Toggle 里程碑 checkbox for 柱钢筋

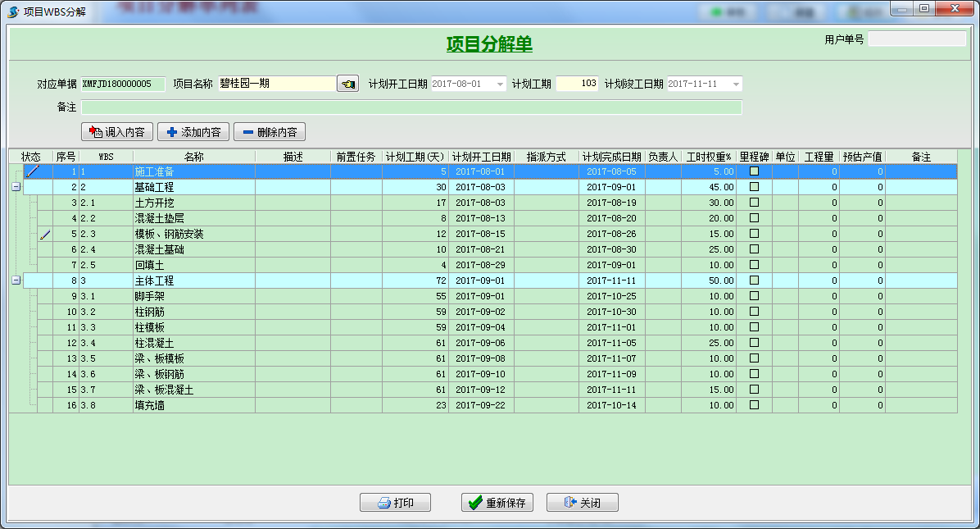tap(755, 312)
